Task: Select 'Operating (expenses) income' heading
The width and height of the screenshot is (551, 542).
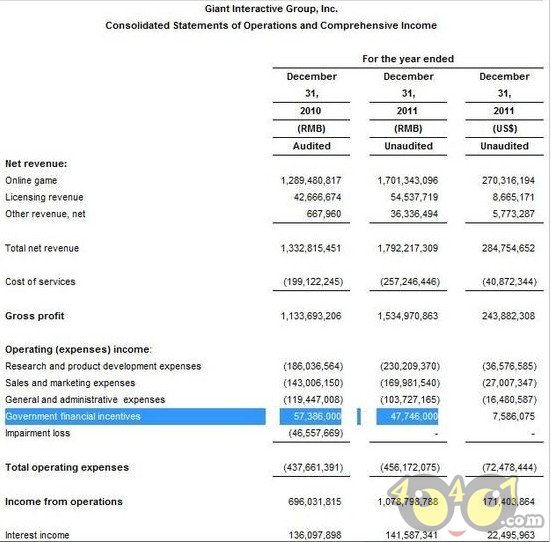Action: pyautogui.click(x=78, y=349)
